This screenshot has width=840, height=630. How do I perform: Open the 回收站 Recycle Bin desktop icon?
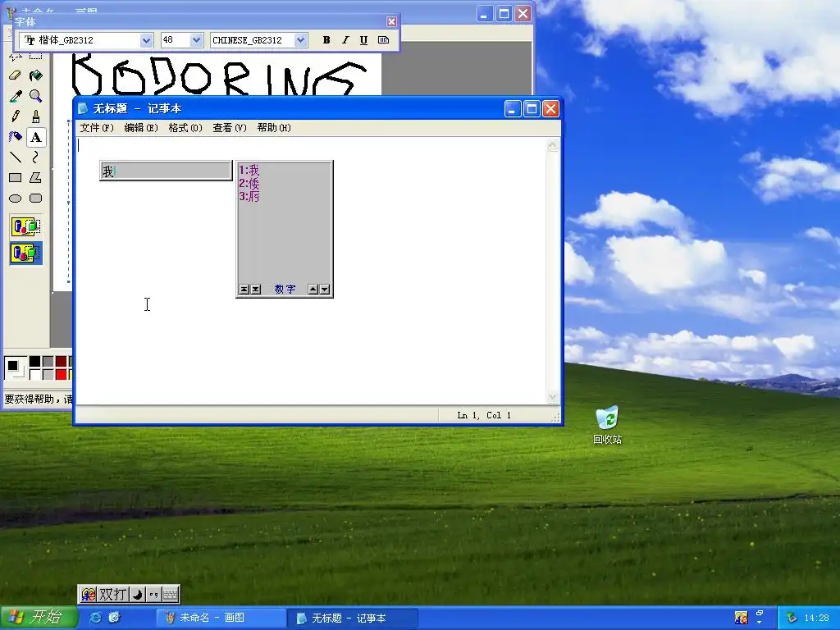[x=607, y=425]
